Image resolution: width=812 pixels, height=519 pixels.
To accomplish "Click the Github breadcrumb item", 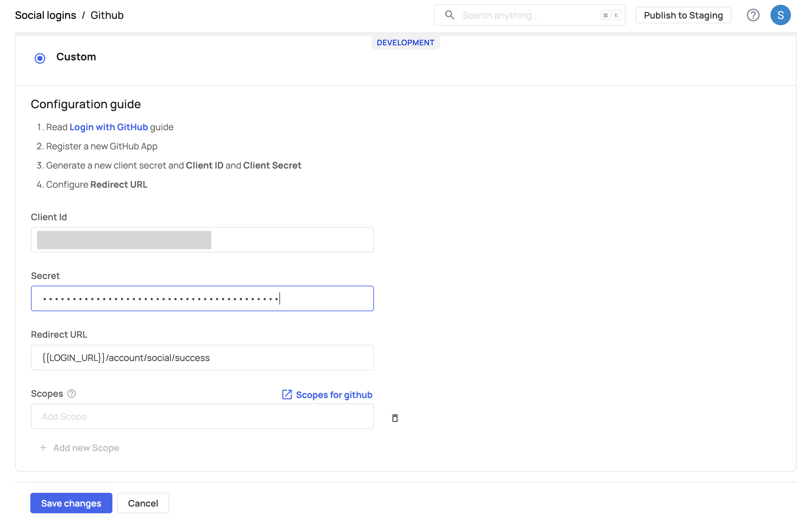I will click(107, 15).
